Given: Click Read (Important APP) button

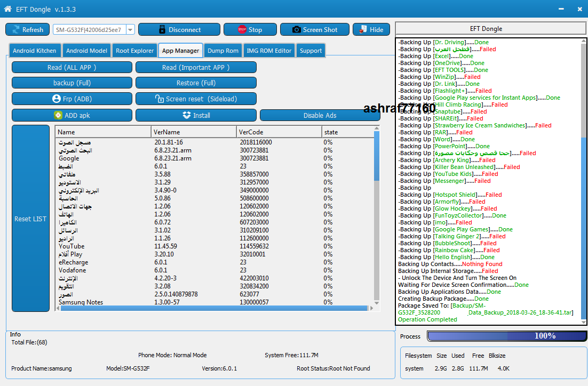Looking at the screenshot, I should click(x=196, y=68).
